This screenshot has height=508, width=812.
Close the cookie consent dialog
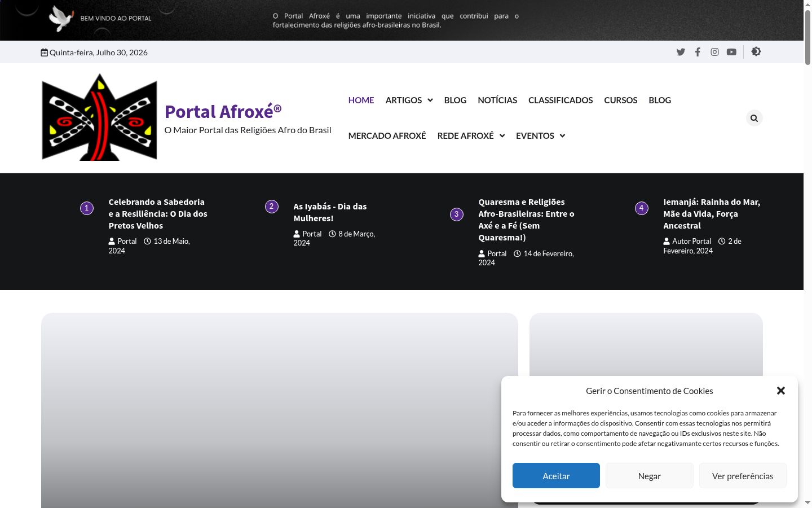780,391
